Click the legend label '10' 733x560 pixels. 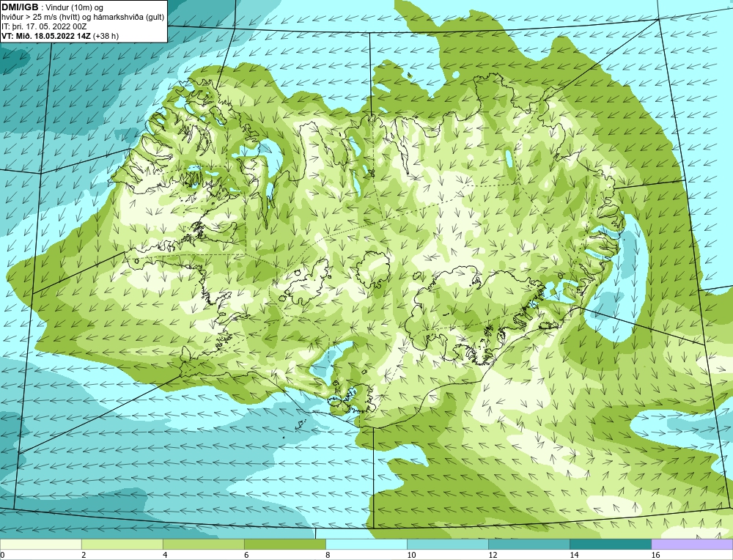(411, 555)
